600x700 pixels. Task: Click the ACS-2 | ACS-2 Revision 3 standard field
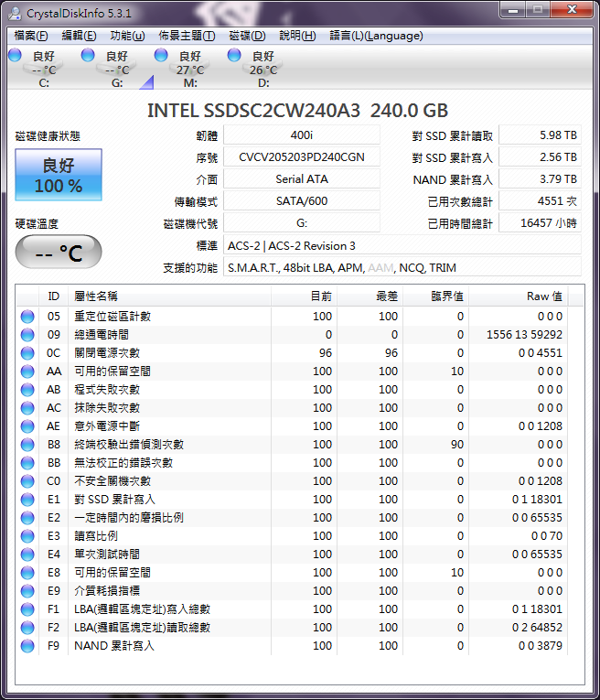point(402,245)
